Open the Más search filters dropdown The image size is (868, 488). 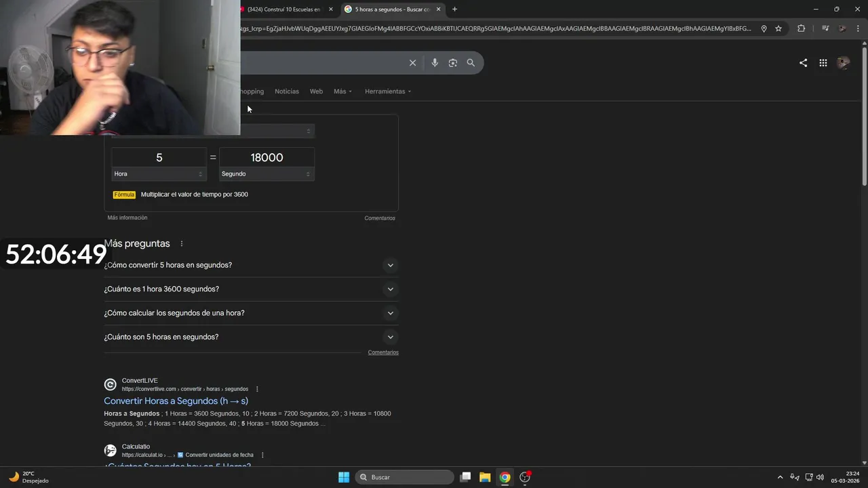click(x=342, y=91)
